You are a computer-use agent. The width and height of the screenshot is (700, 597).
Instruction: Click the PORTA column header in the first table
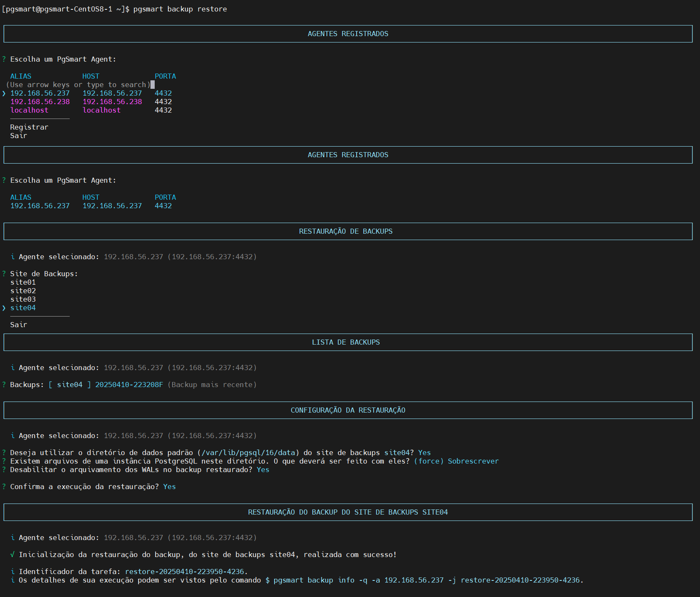pyautogui.click(x=165, y=76)
